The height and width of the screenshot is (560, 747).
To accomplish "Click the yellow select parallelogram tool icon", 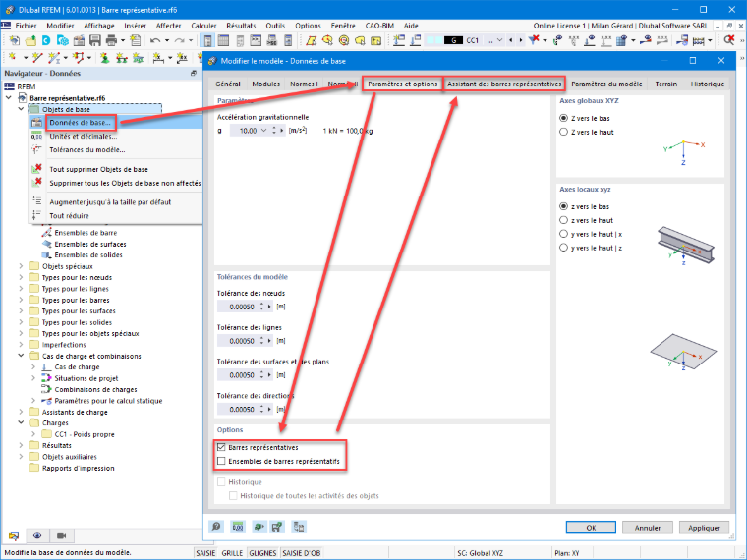I will pyautogui.click(x=312, y=40).
